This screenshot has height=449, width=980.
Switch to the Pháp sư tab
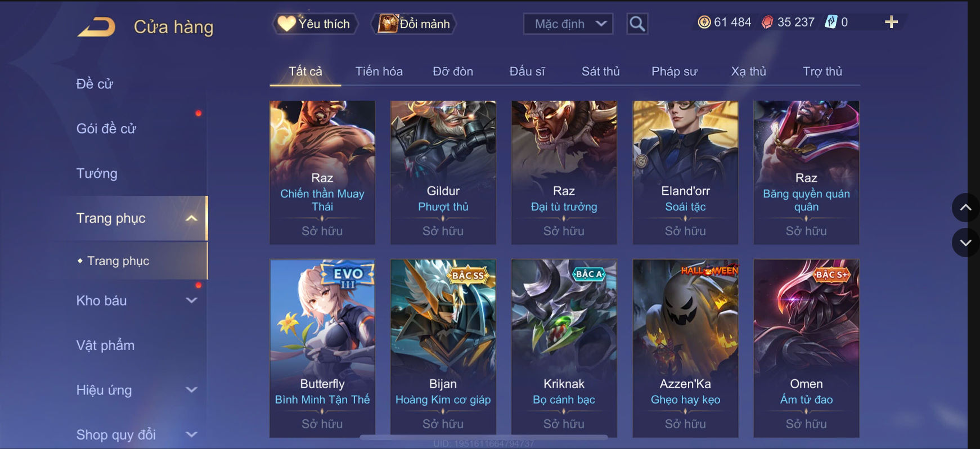[674, 71]
